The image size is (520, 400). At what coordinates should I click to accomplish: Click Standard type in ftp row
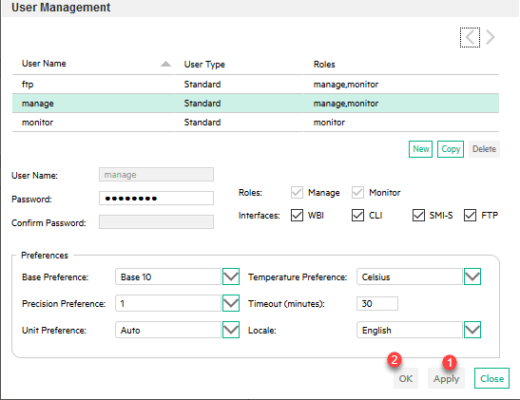click(202, 84)
